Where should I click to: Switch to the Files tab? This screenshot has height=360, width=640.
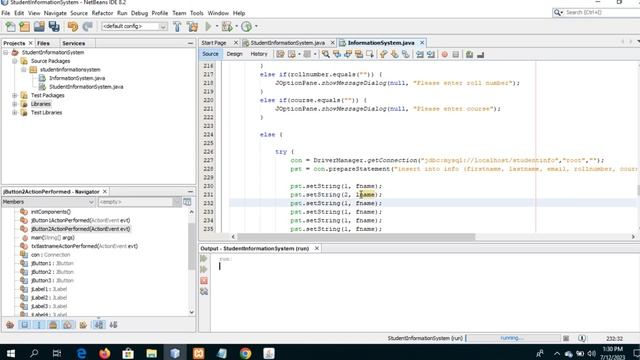tap(43, 43)
